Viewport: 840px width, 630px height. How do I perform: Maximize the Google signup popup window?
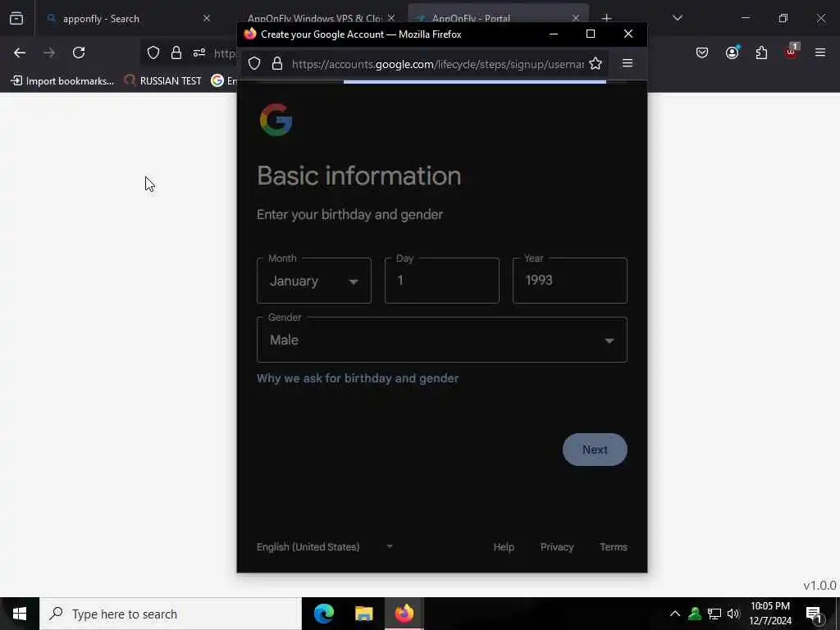tap(591, 34)
